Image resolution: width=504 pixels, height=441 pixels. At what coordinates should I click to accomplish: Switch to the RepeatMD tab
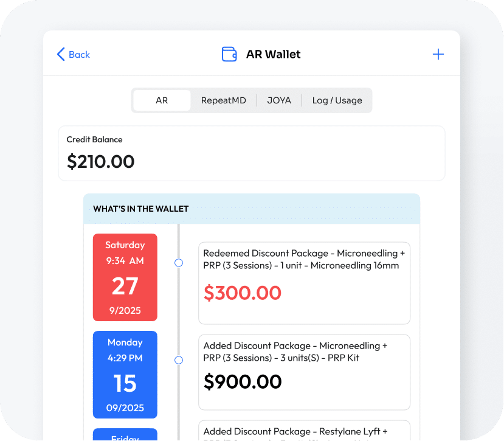(x=223, y=100)
